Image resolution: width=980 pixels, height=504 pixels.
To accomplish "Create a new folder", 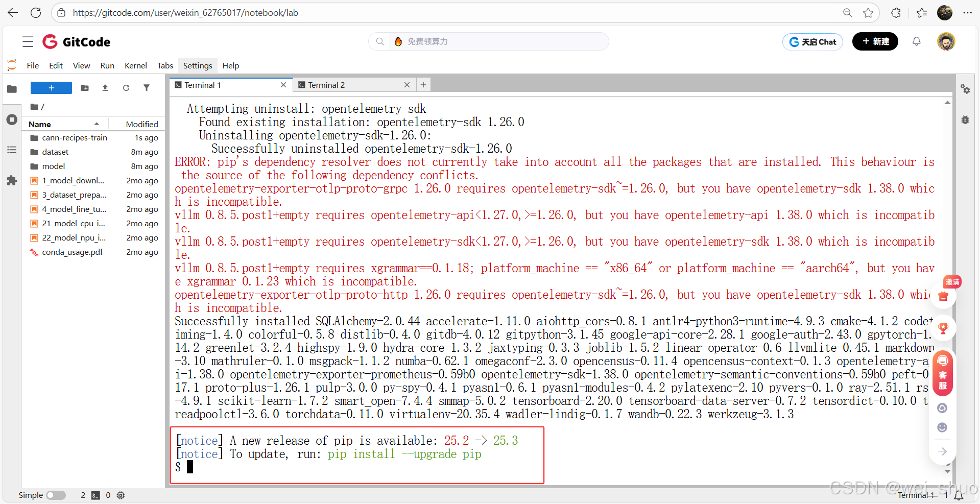I will [85, 88].
